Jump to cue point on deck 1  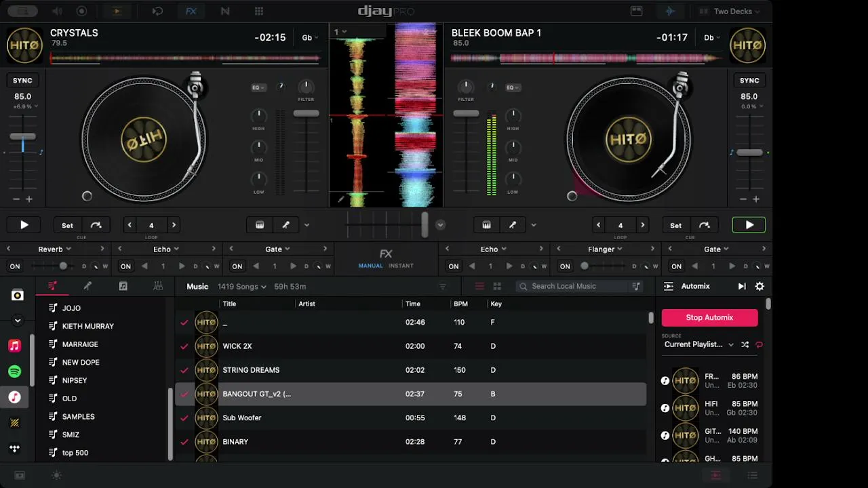pyautogui.click(x=96, y=225)
